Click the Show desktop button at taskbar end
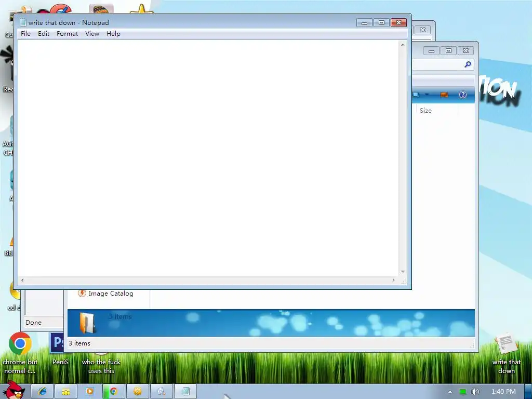The height and width of the screenshot is (399, 532). point(528,392)
